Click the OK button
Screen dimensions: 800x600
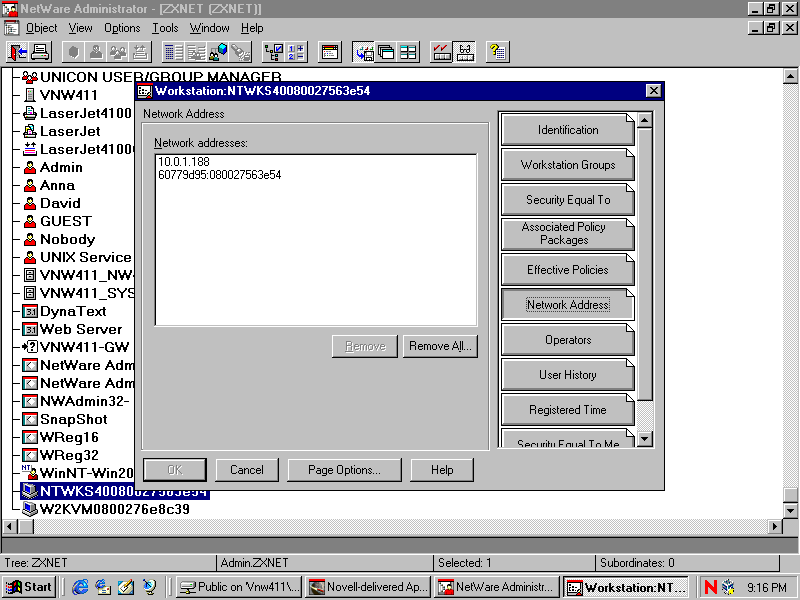click(175, 470)
